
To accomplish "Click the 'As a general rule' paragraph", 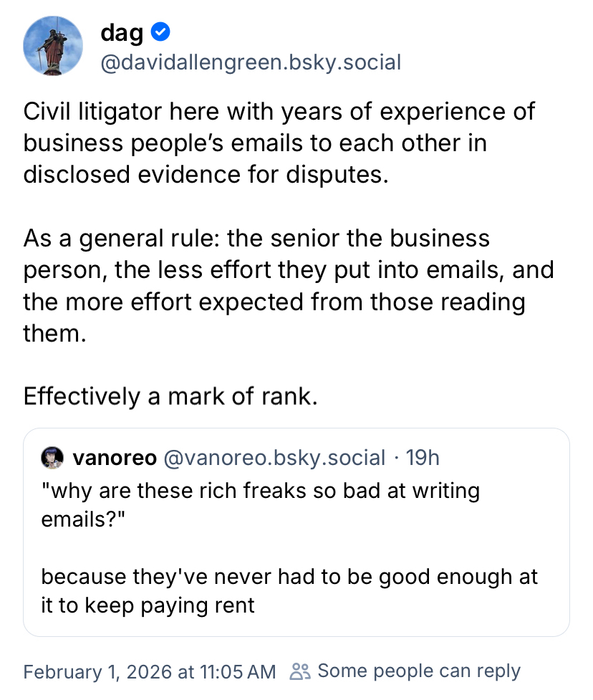I will pos(286,285).
